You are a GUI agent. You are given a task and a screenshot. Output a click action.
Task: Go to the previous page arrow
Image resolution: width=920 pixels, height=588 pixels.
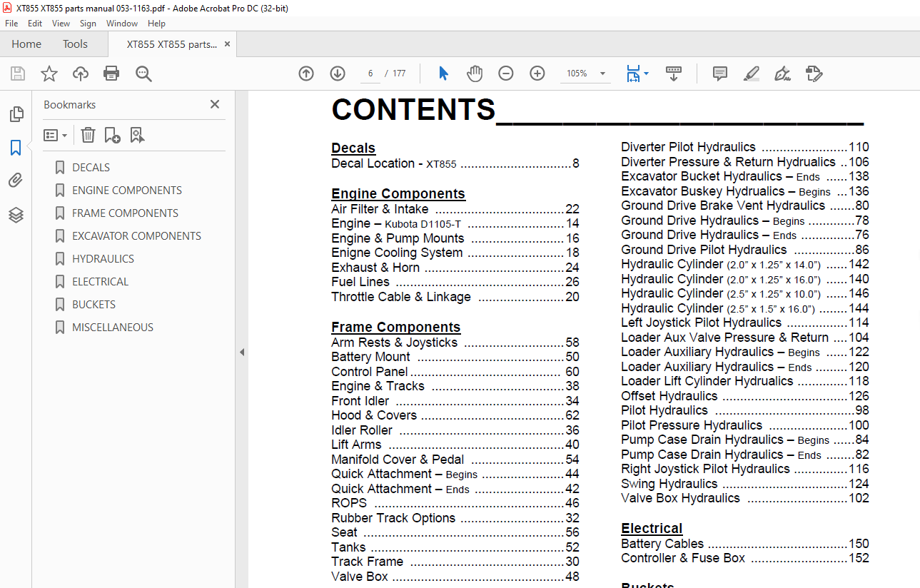[x=306, y=73]
